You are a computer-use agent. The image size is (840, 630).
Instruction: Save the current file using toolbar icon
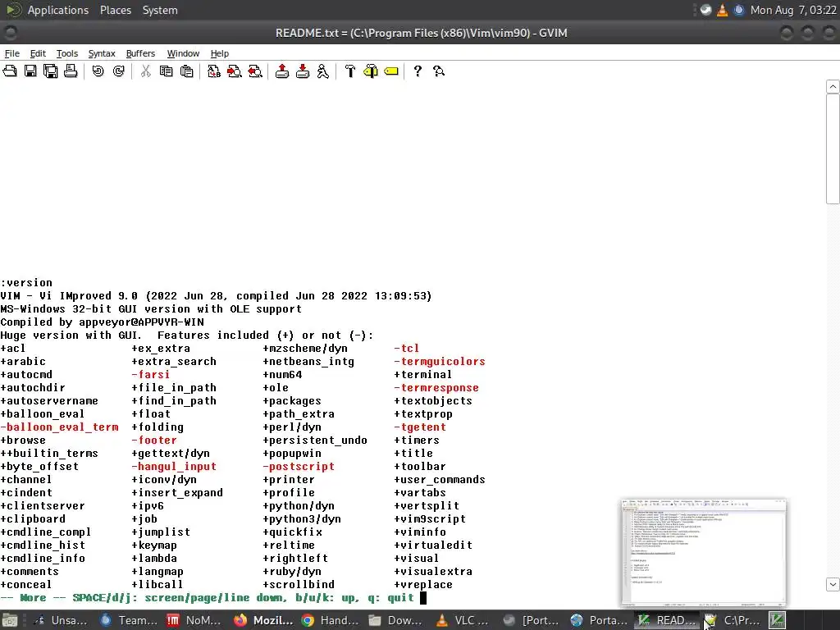click(30, 71)
